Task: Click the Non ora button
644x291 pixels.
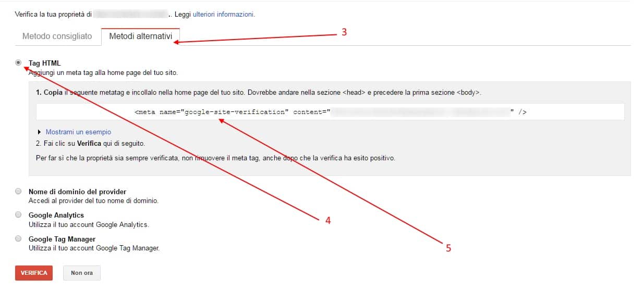Action: point(81,273)
